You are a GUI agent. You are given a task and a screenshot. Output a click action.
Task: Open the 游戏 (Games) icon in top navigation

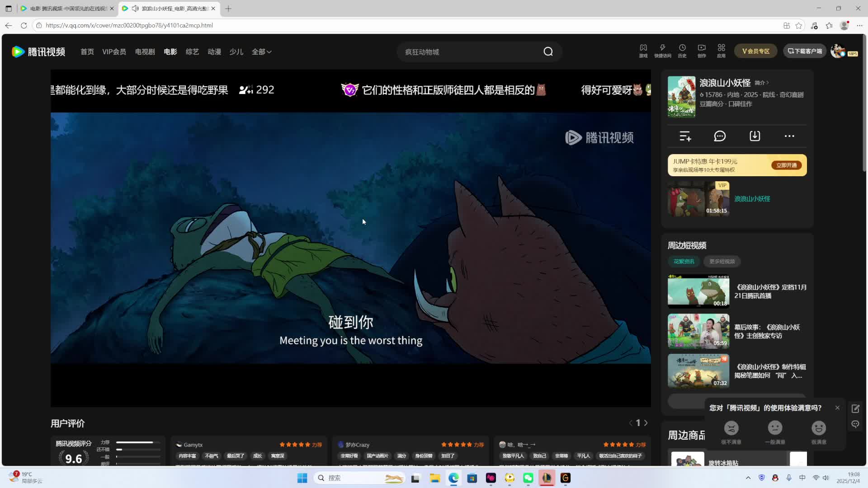643,51
